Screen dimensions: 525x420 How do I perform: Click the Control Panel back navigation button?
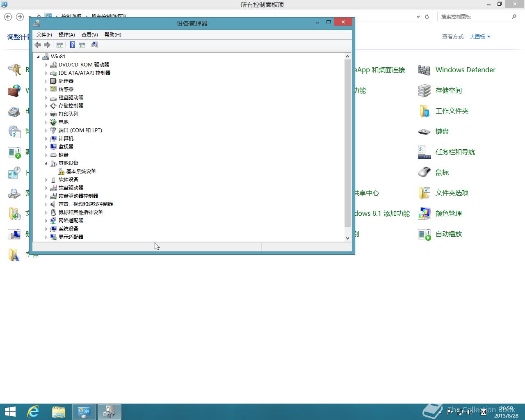(8, 16)
